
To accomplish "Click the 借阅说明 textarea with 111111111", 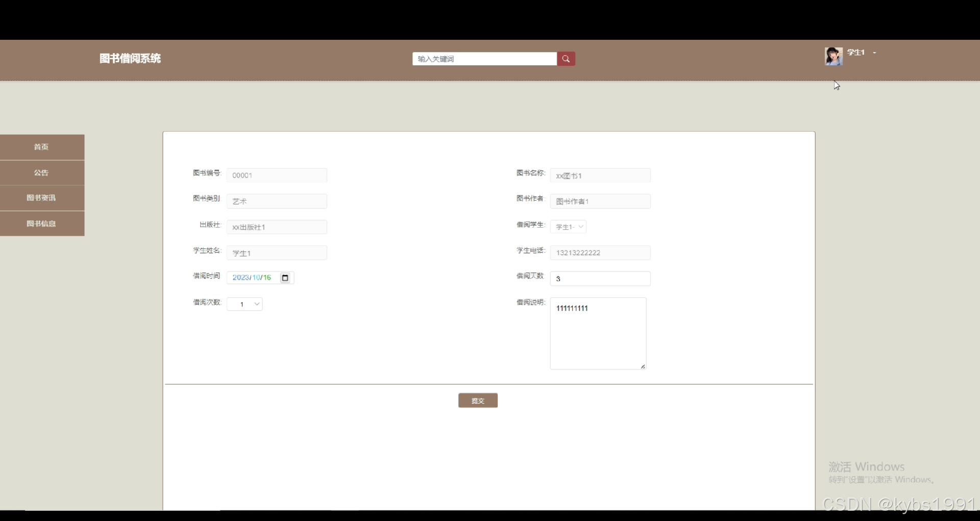I will (598, 333).
